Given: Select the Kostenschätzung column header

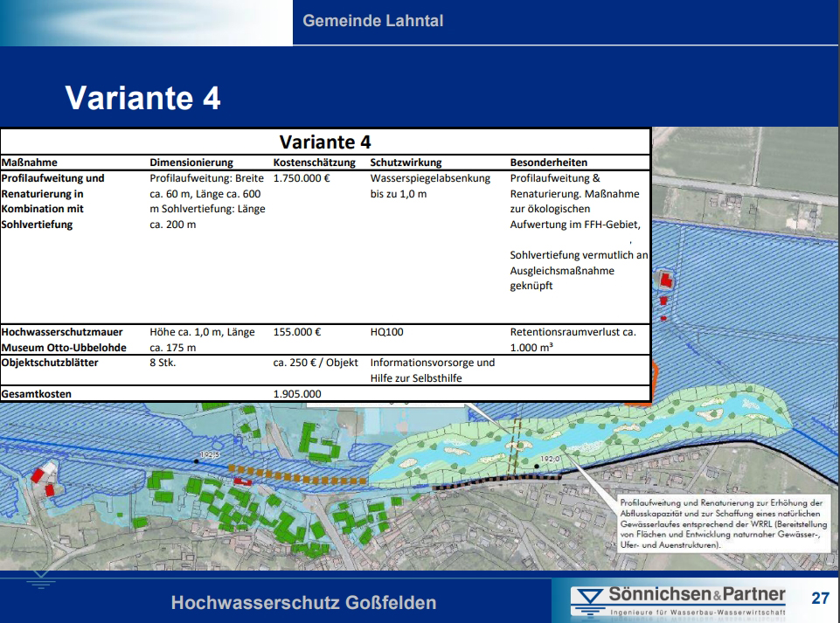Looking at the screenshot, I should coord(314,163).
